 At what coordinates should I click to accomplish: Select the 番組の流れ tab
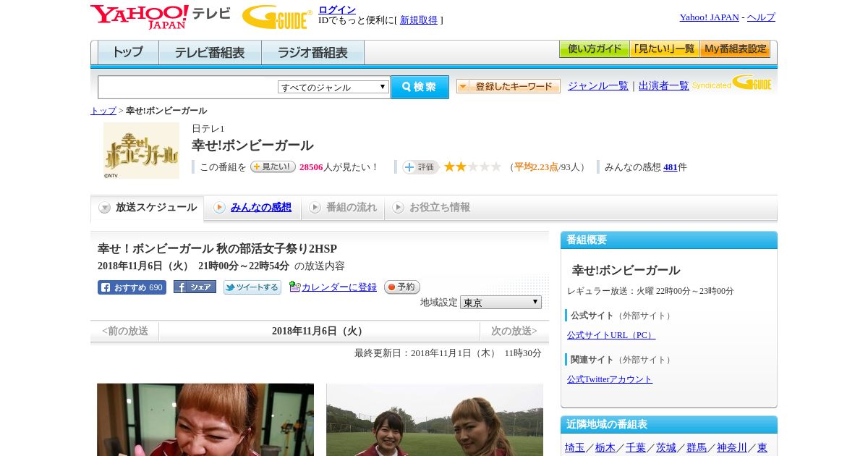[x=343, y=208]
